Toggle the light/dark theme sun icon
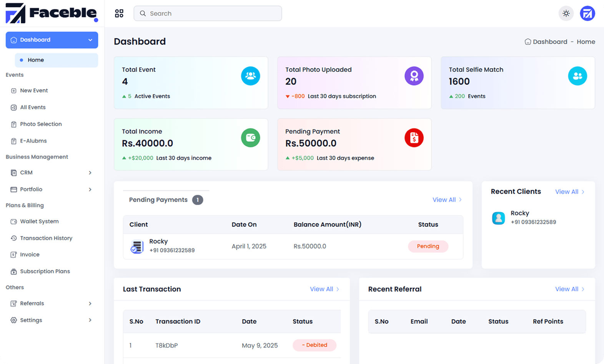 pos(566,13)
